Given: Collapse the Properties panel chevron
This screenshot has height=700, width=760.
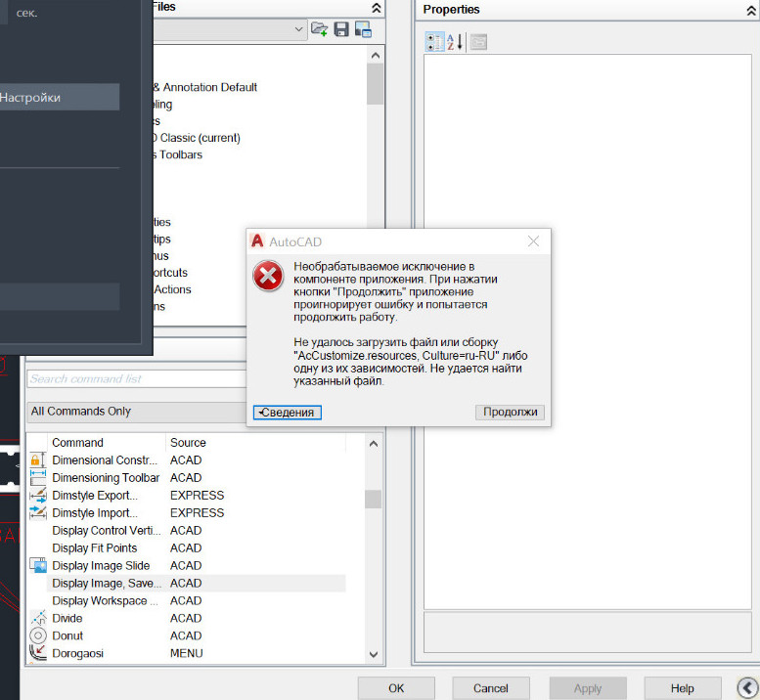Looking at the screenshot, I should pyautogui.click(x=752, y=11).
